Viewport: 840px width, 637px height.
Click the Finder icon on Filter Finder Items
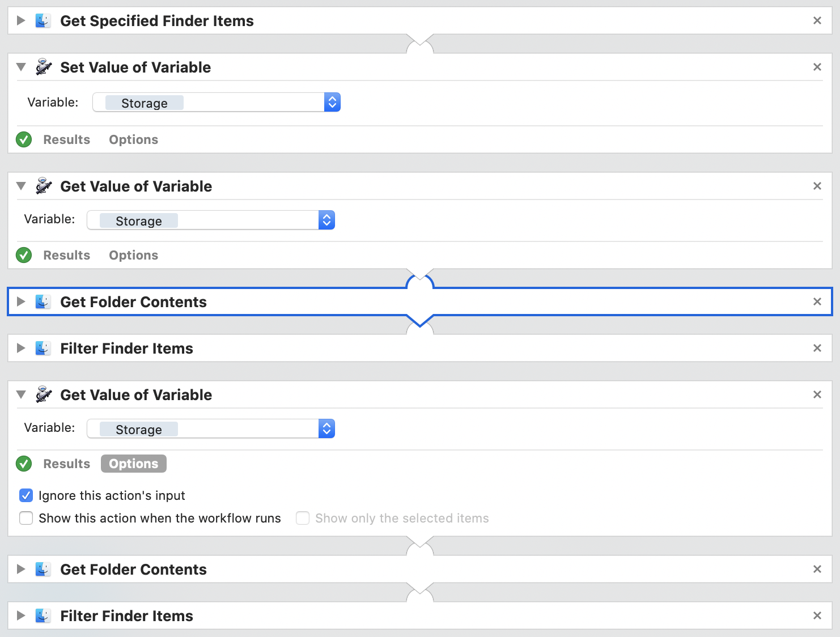click(x=43, y=348)
